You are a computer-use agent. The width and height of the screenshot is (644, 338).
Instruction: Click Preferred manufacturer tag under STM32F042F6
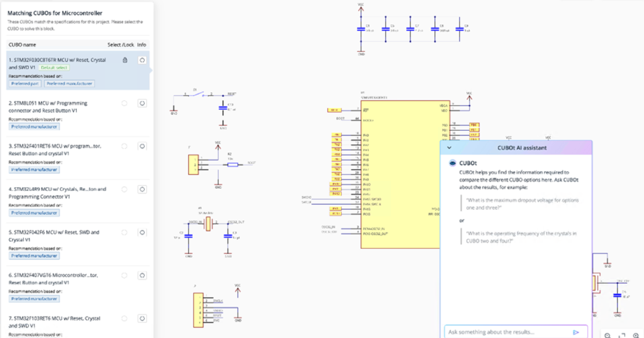click(34, 256)
